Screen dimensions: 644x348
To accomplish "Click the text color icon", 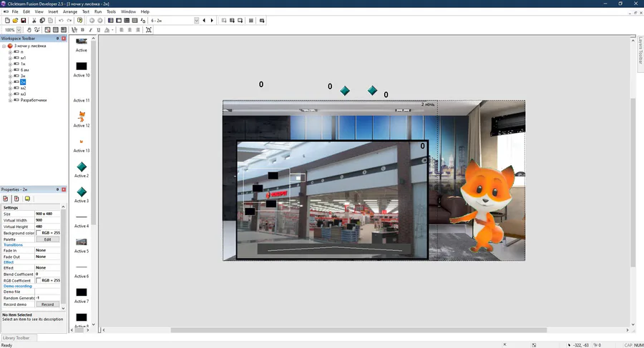I will pos(107,30).
